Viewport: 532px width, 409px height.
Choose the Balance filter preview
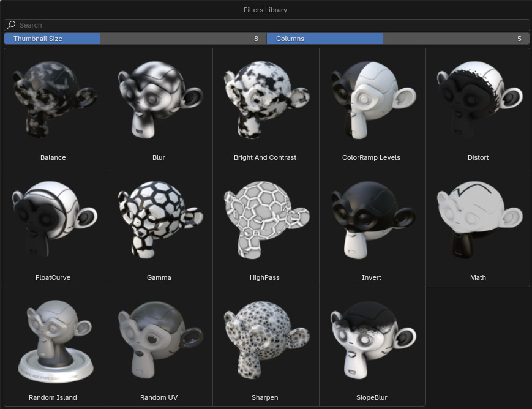coord(53,100)
